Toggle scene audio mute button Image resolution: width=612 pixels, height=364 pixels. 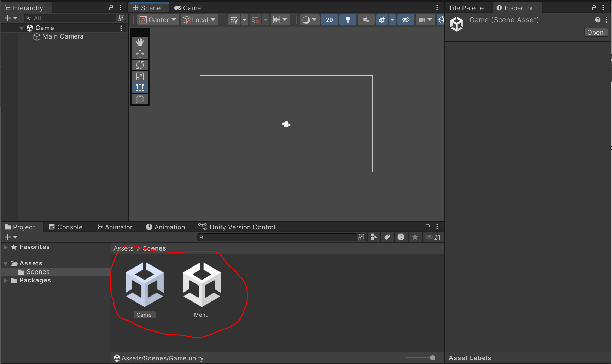click(x=366, y=20)
